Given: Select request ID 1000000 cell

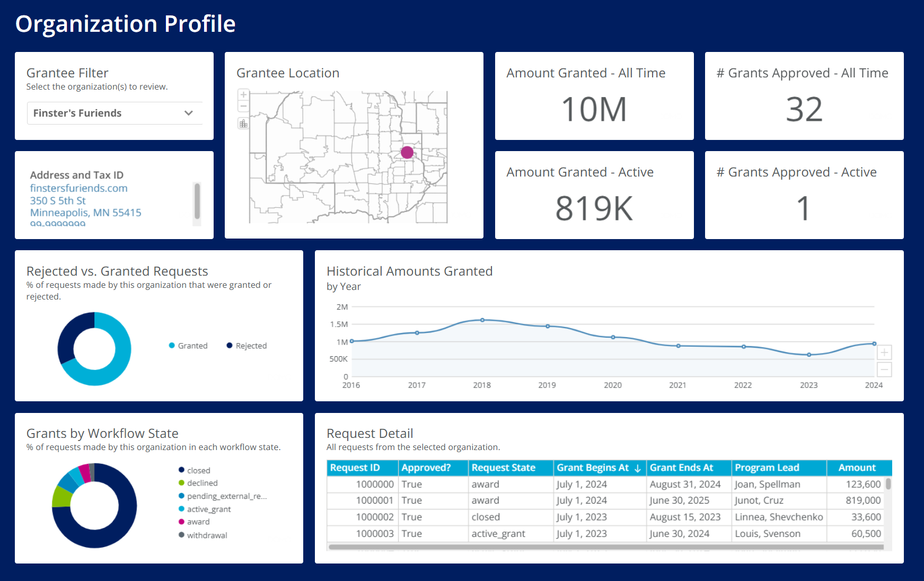Looking at the screenshot, I should click(363, 484).
